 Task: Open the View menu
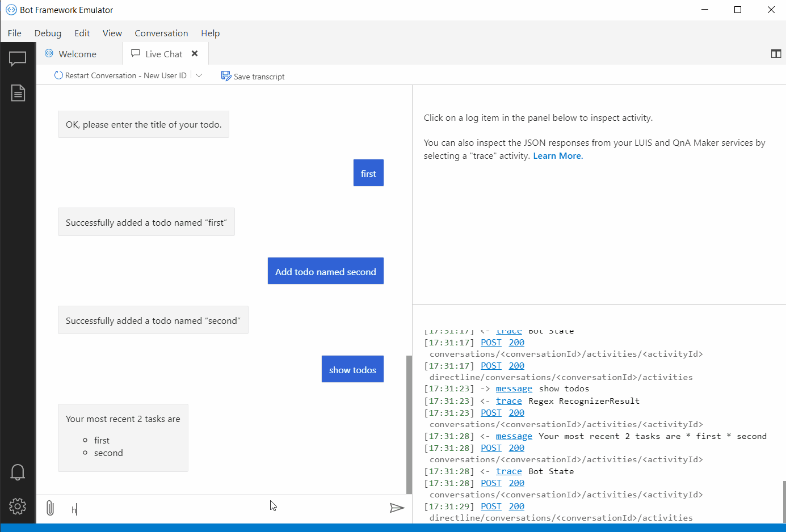(112, 33)
